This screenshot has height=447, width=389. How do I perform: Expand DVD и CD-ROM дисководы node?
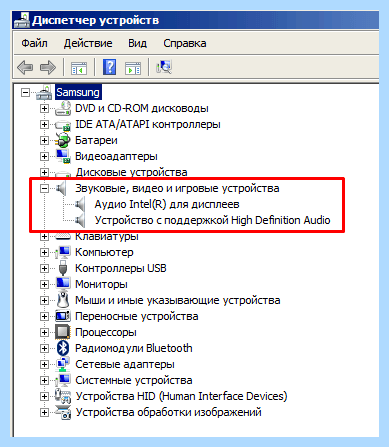click(44, 108)
